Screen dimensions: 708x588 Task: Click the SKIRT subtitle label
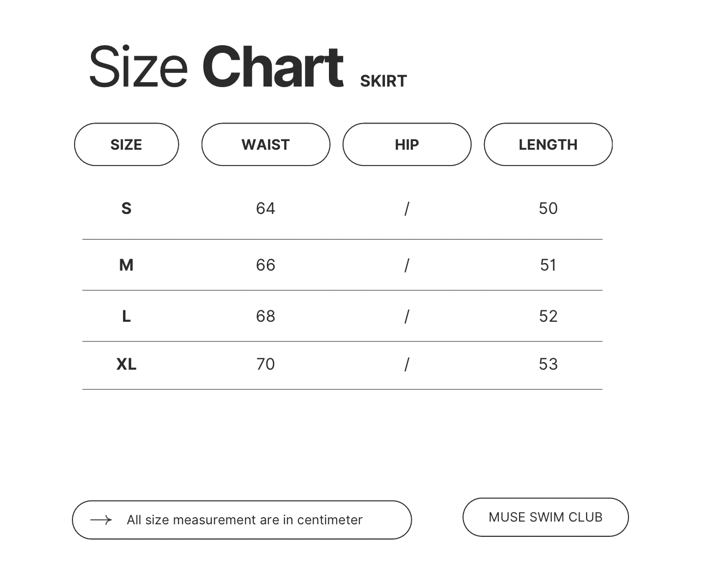(383, 81)
